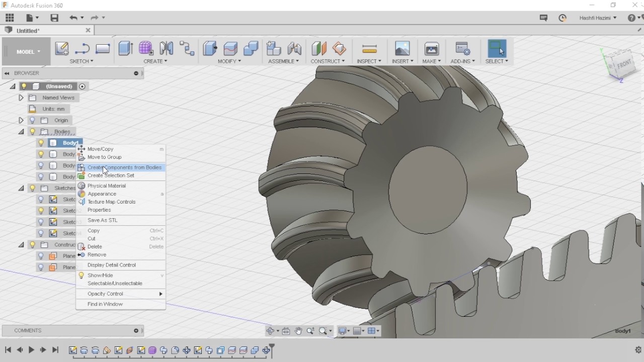Open Hashfi Hazimi account dropdown

point(598,18)
